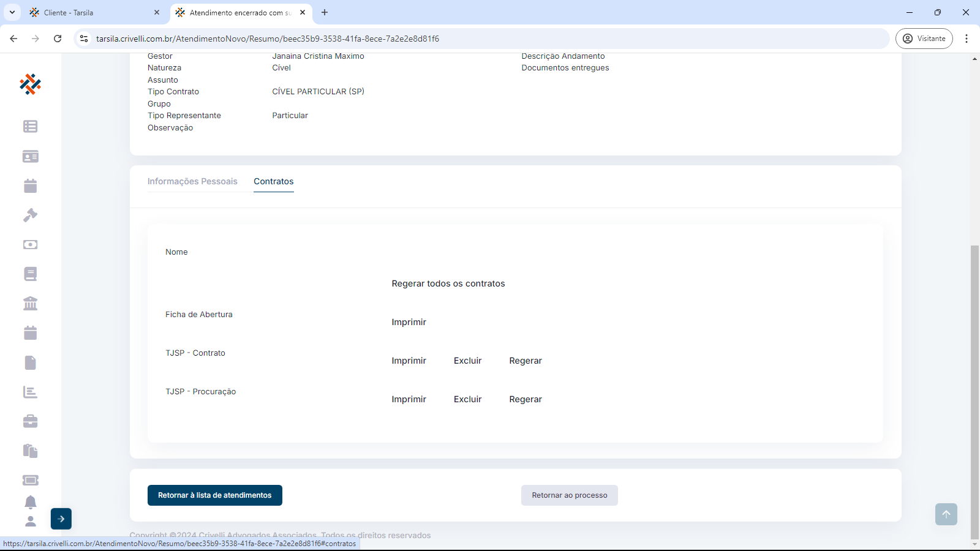Expand the sidebar with arrow button
This screenshot has width=980, height=551.
(61, 519)
